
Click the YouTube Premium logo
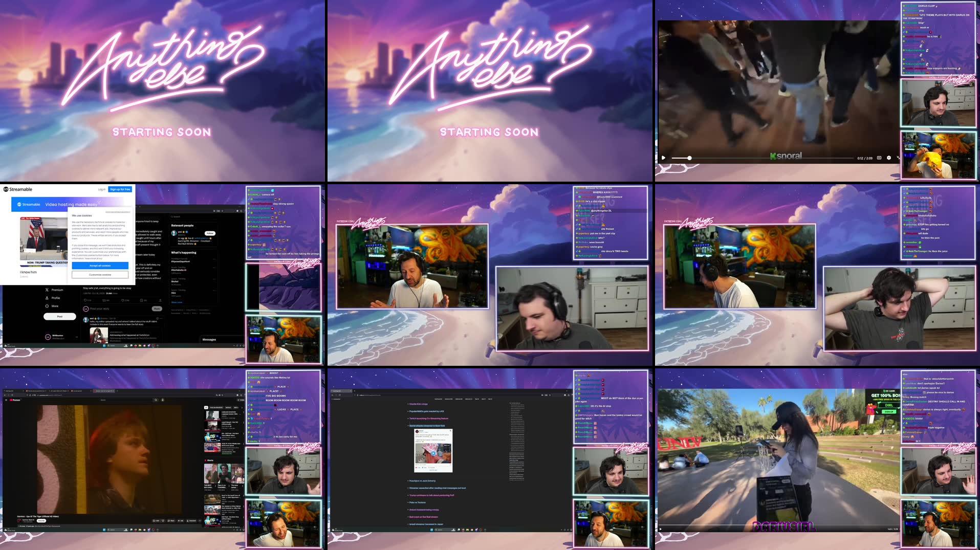click(x=14, y=400)
